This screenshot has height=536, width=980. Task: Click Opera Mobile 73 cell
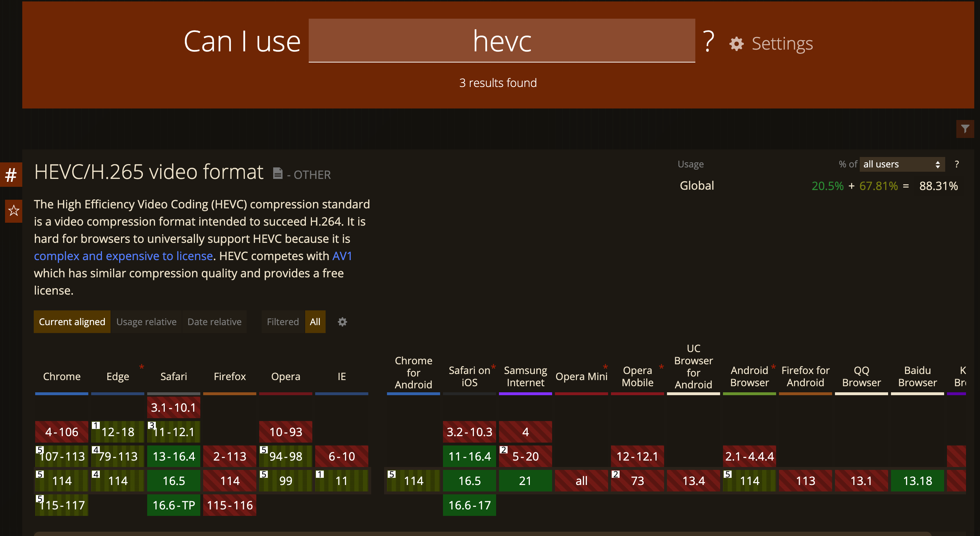638,480
